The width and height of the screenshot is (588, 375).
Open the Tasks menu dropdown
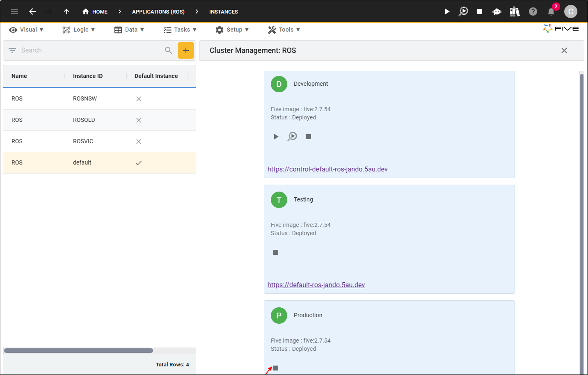(180, 30)
